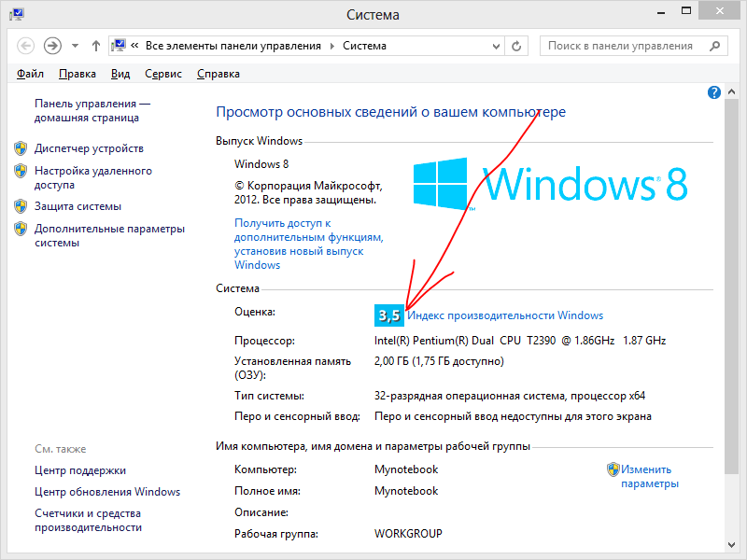
Task: Open the Справка menu
Action: coord(218,74)
